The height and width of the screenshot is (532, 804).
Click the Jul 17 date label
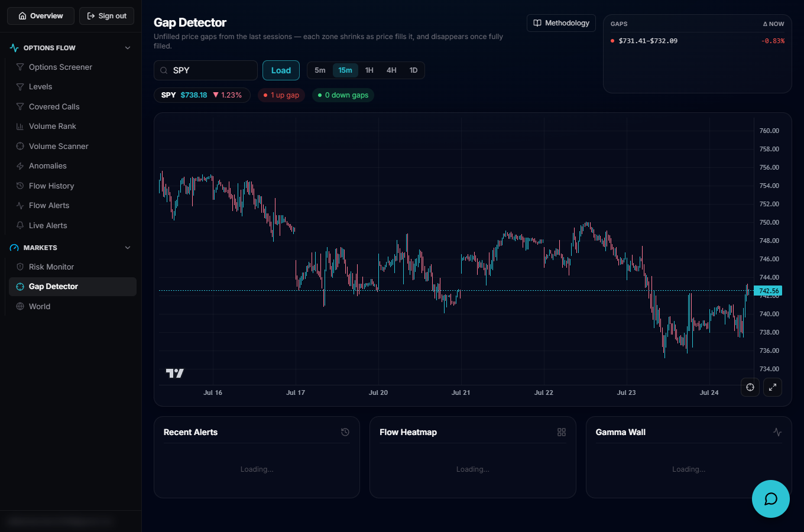(296, 392)
